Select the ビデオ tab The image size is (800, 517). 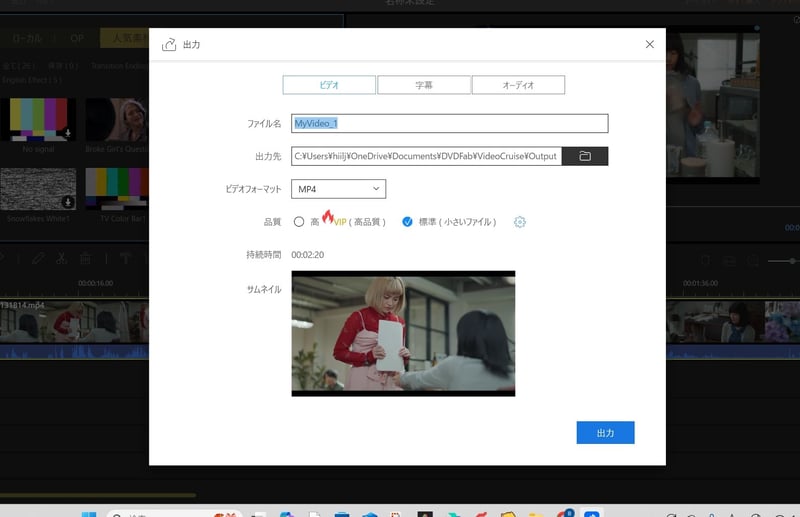[x=329, y=85]
